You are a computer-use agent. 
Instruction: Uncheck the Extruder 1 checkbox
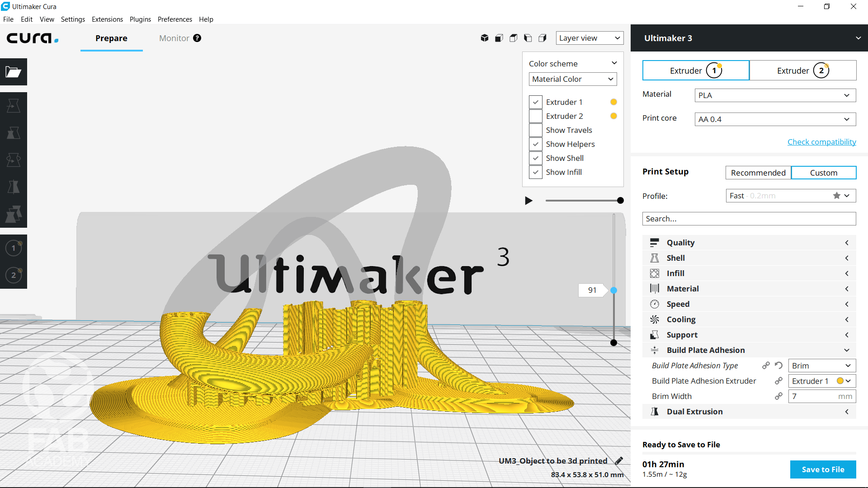click(536, 102)
